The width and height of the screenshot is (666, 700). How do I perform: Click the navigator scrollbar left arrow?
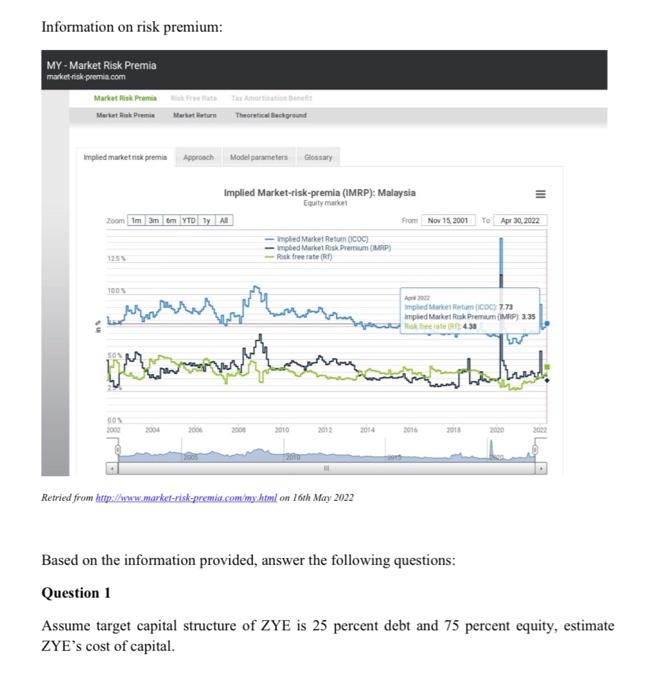tap(112, 468)
